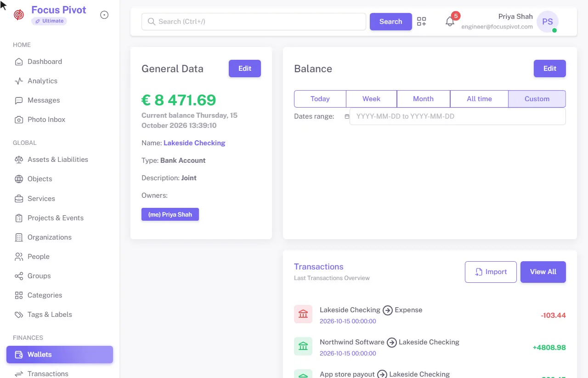Click the People users icon
The height and width of the screenshot is (378, 588).
tap(19, 257)
